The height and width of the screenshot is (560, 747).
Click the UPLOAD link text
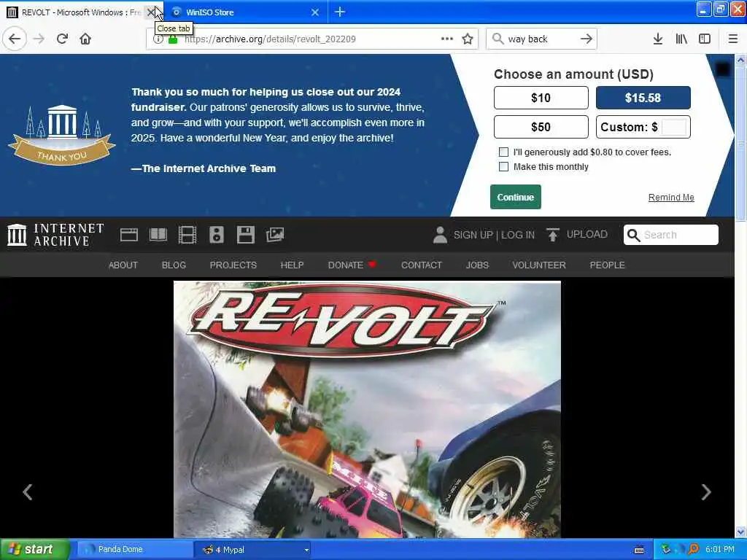tap(587, 234)
